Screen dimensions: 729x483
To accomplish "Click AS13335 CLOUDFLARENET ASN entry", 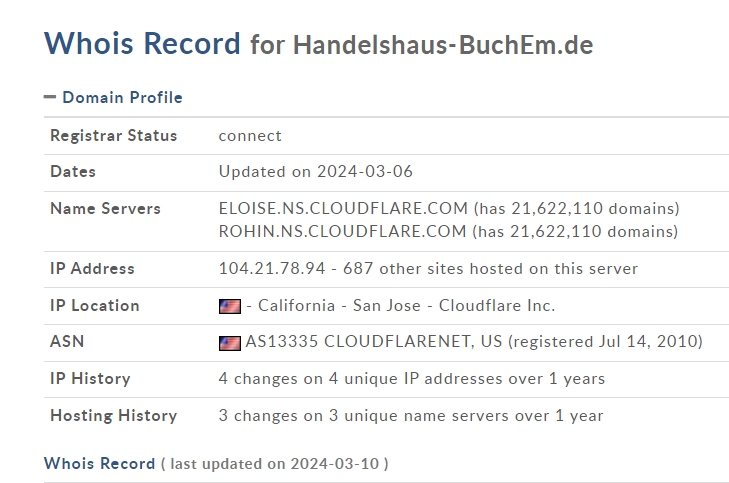I will tap(374, 342).
